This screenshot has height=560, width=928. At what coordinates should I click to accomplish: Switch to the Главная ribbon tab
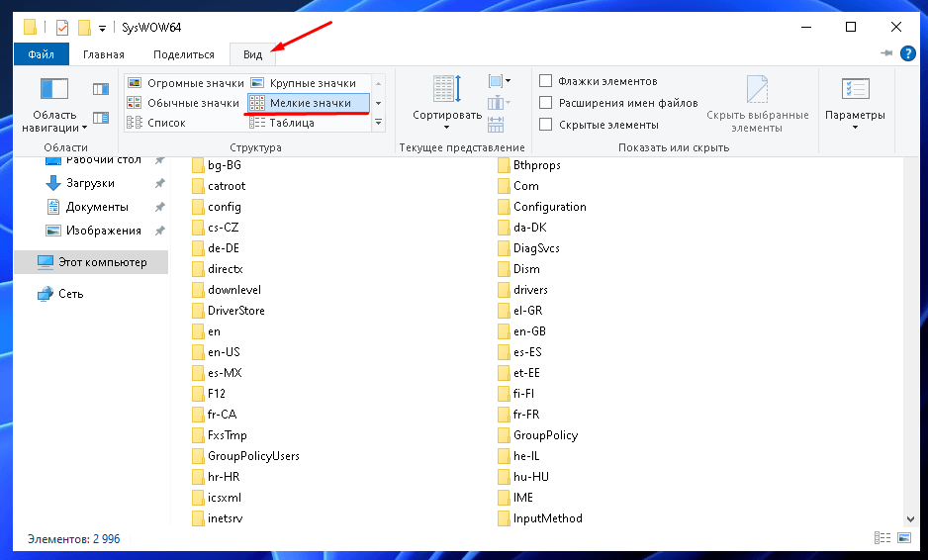pyautogui.click(x=104, y=54)
